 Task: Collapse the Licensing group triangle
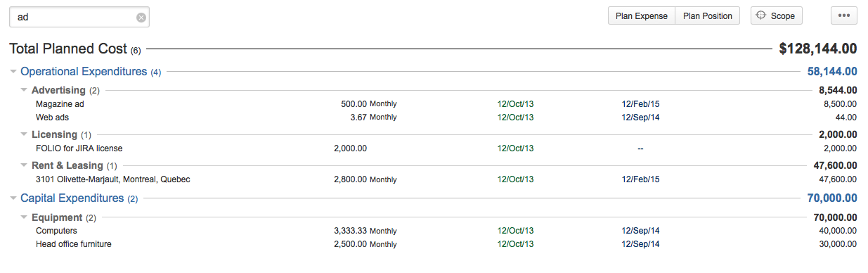pos(25,134)
